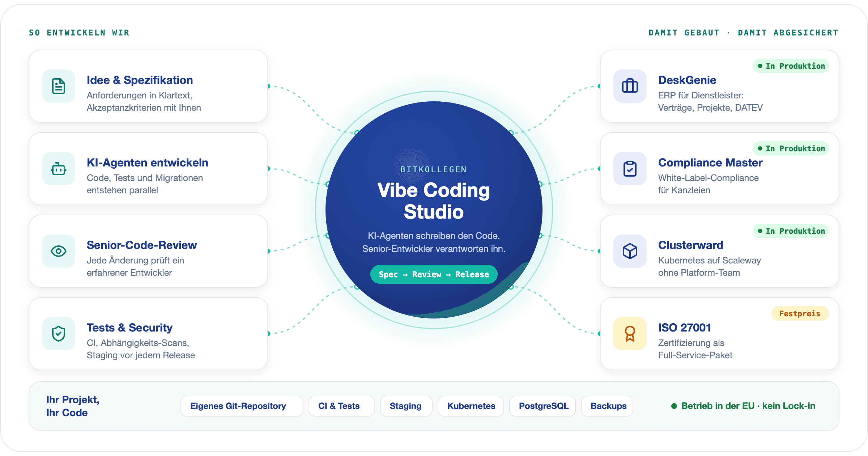Viewport: 868px width, 456px height.
Task: Click the 'Ihr Projekt, Ihr Code' label
Action: pyautogui.click(x=73, y=406)
